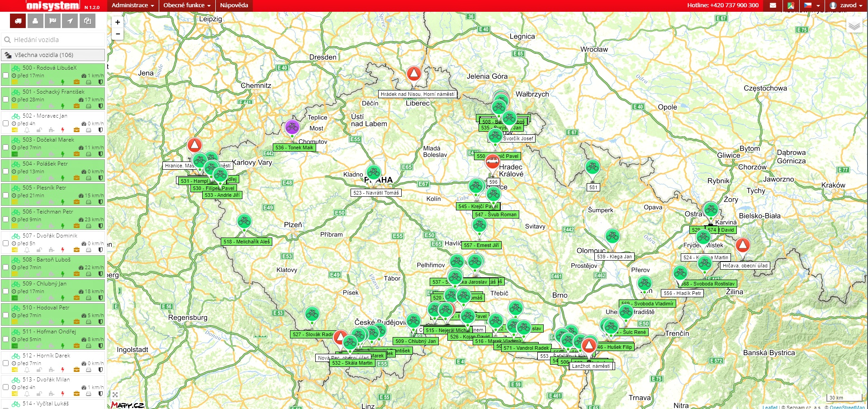868x409 pixels.
Task: Click the green bike marker above 518 Melichařík Aleš
Action: (x=244, y=222)
